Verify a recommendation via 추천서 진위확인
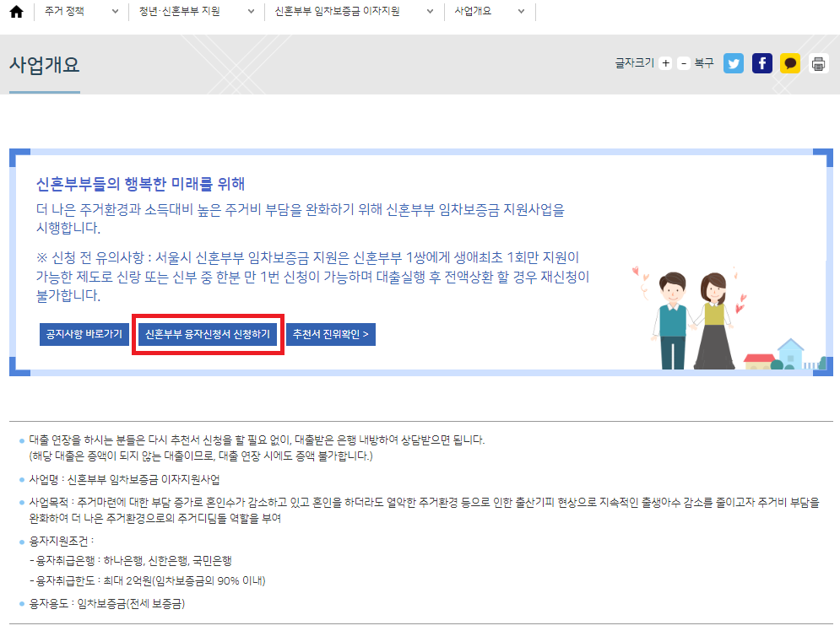The height and width of the screenshot is (631, 840). (x=330, y=334)
